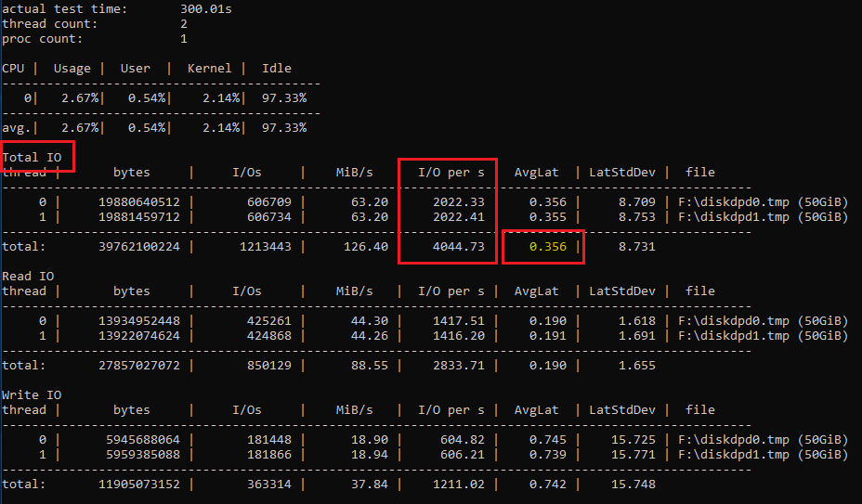862x504 pixels.
Task: Click the actual test time value 300.01s
Action: click(206, 8)
